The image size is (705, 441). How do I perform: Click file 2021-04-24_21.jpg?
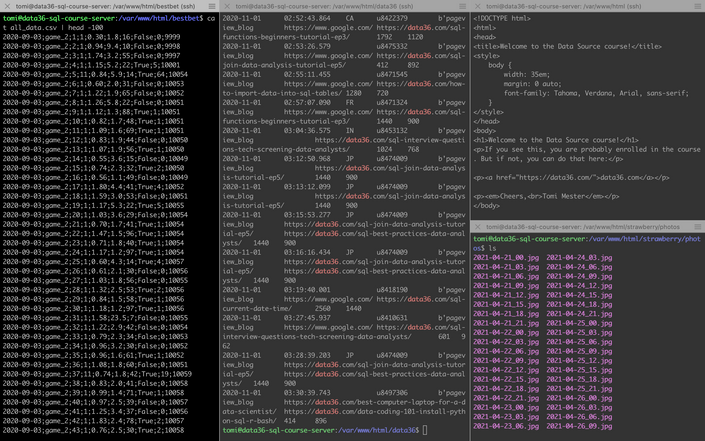(x=579, y=314)
